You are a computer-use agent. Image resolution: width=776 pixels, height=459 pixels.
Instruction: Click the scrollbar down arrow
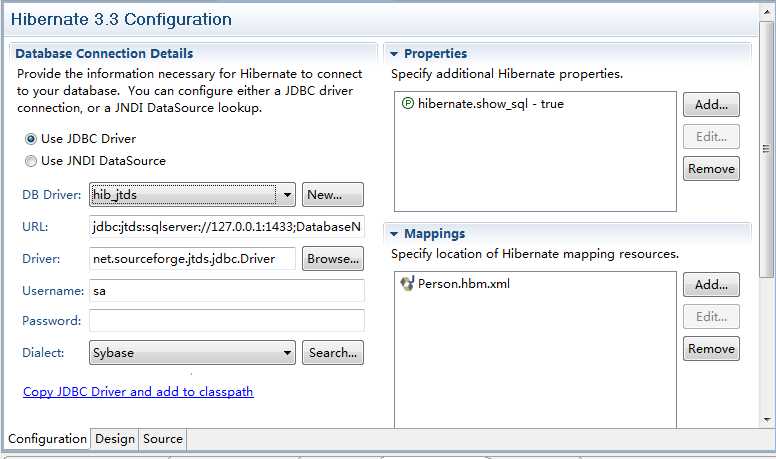pos(767,420)
